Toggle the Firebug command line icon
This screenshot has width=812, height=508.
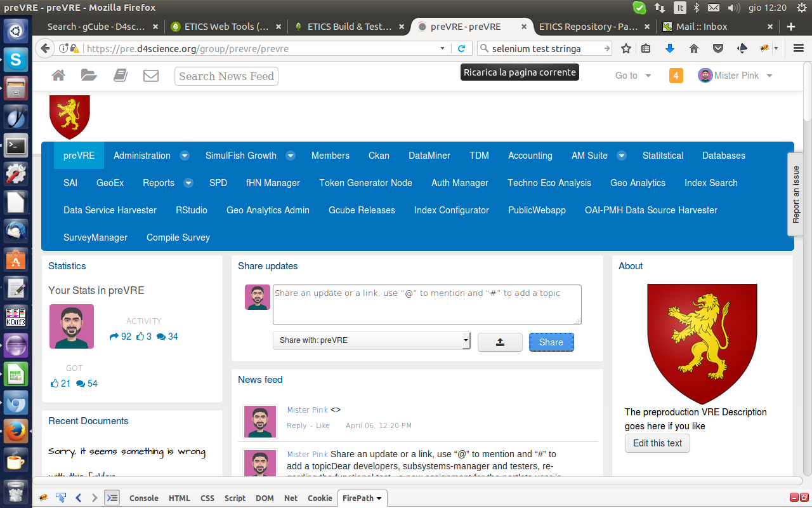click(x=112, y=498)
